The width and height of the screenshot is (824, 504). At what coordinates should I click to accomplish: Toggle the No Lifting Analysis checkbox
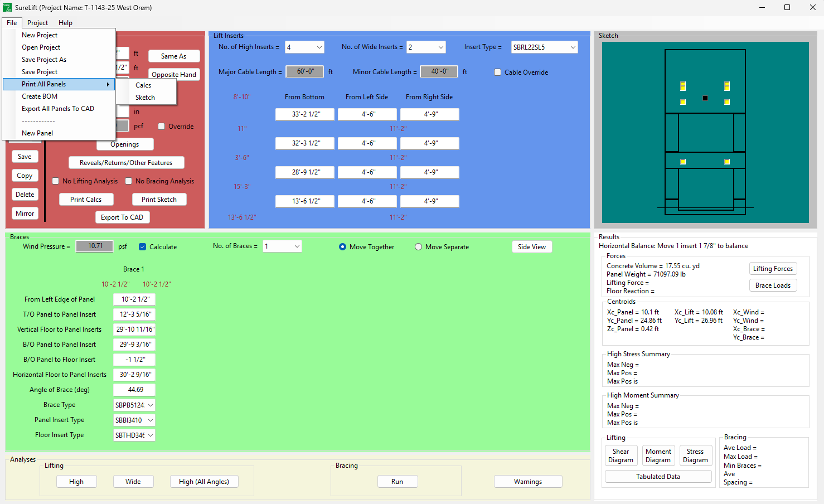pos(56,181)
